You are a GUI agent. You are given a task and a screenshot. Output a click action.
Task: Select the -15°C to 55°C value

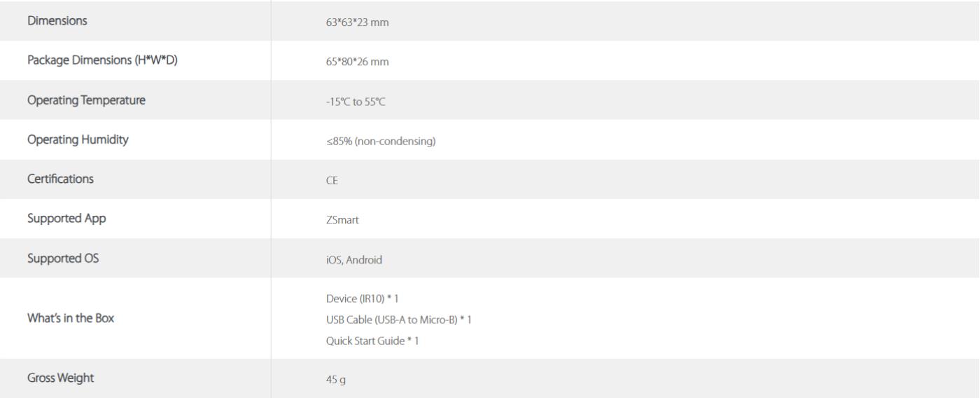351,101
